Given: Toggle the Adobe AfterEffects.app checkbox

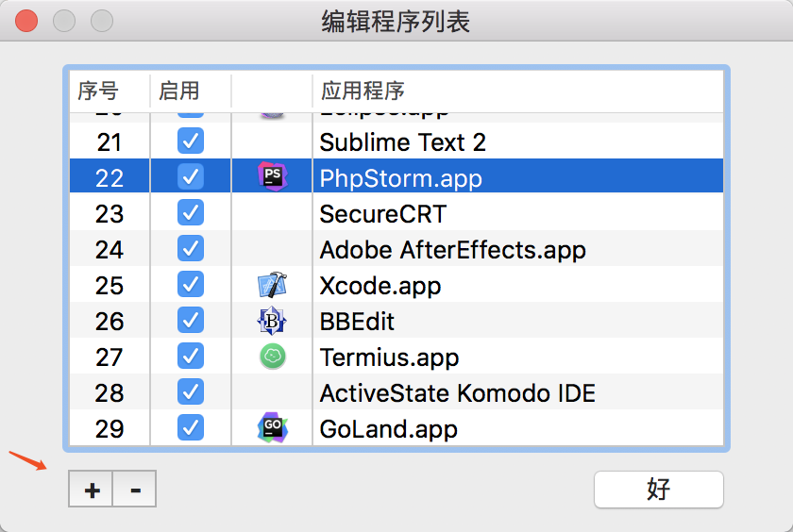Looking at the screenshot, I should 191,249.
